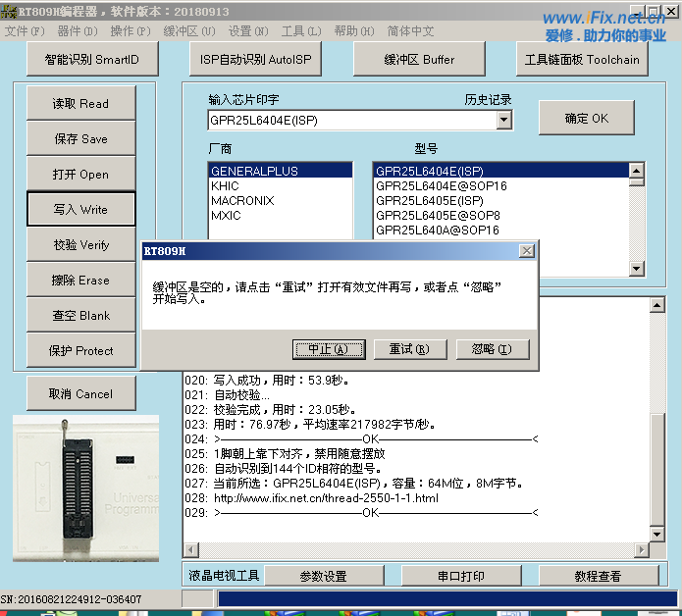This screenshot has width=682, height=616.
Task: Click the 保存 Save button
Action: coord(80,138)
